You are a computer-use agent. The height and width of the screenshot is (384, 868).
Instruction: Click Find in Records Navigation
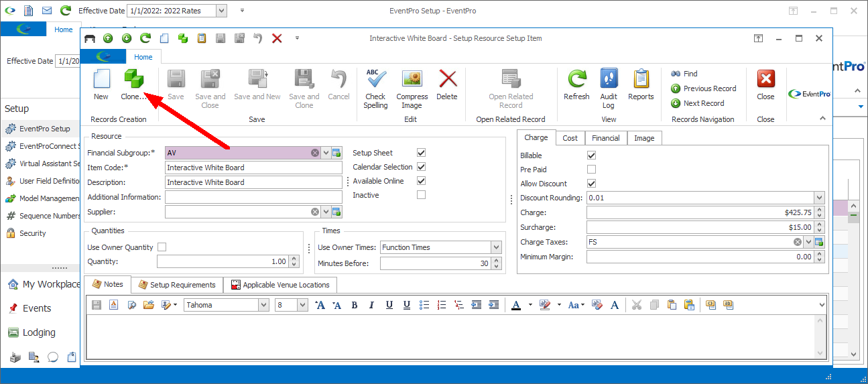(x=684, y=74)
